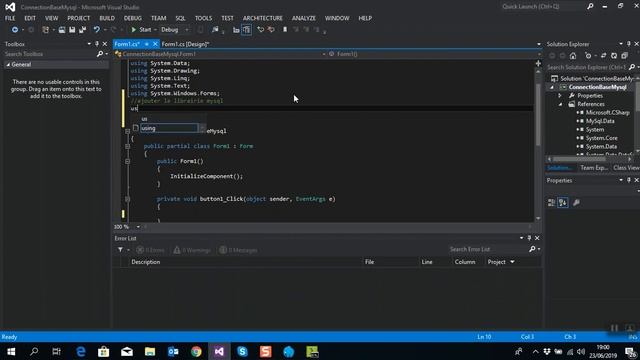Toggle the 0 Errors filter
Viewport: 640px width, 360px height.
pos(150,250)
